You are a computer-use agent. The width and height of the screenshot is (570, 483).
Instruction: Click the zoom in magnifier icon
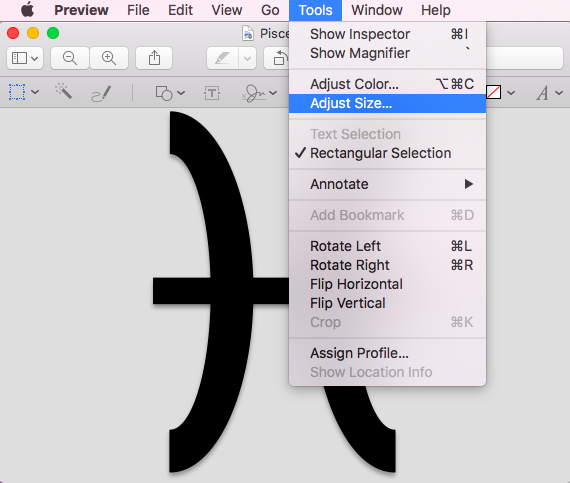pos(109,58)
